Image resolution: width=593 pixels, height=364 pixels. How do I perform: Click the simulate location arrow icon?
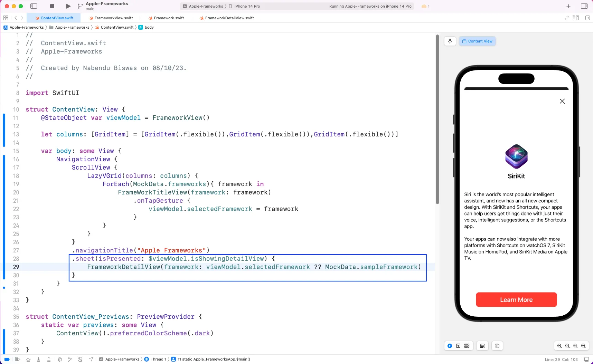pos(91,359)
